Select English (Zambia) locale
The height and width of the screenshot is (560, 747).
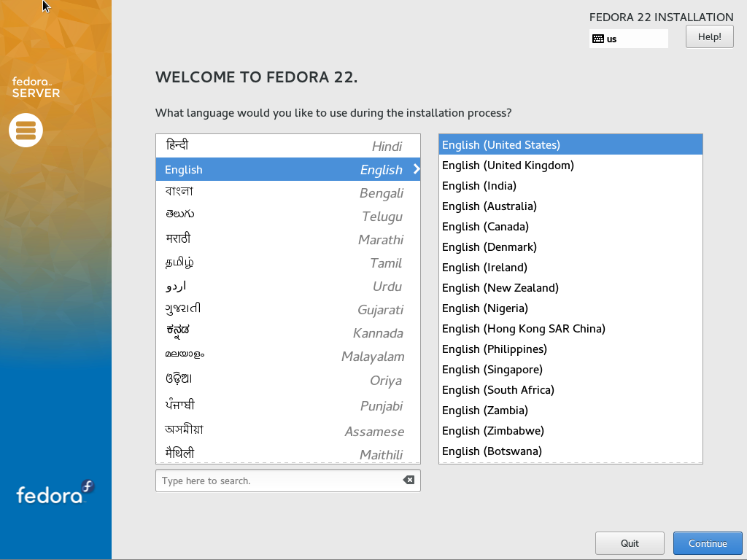click(x=570, y=411)
